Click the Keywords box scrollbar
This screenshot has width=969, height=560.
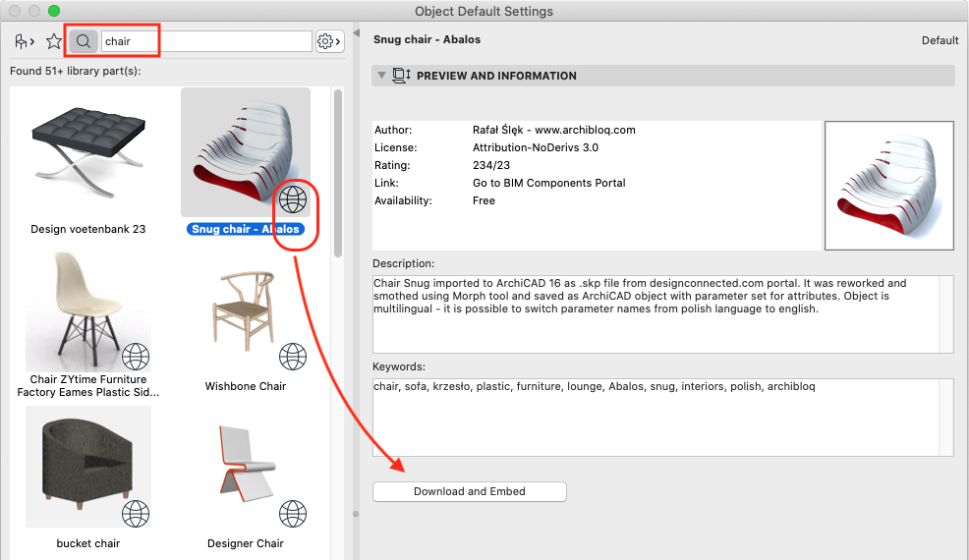click(946, 418)
